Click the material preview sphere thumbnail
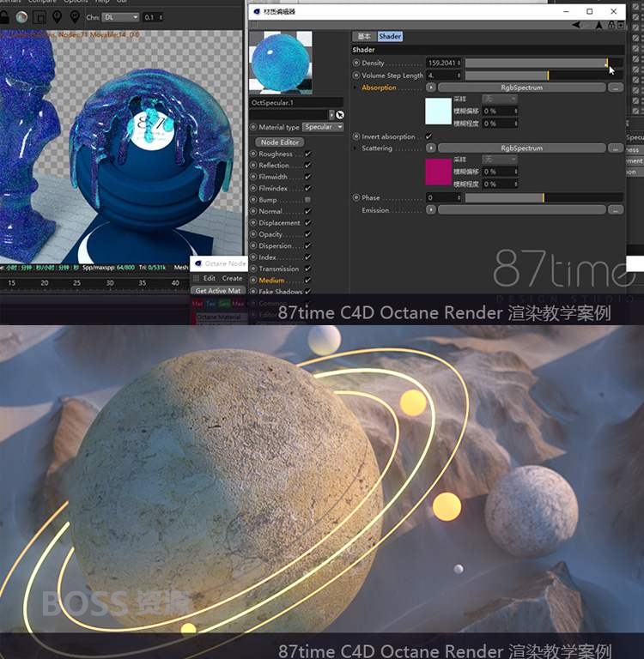Image resolution: width=644 pixels, height=659 pixels. (281, 62)
